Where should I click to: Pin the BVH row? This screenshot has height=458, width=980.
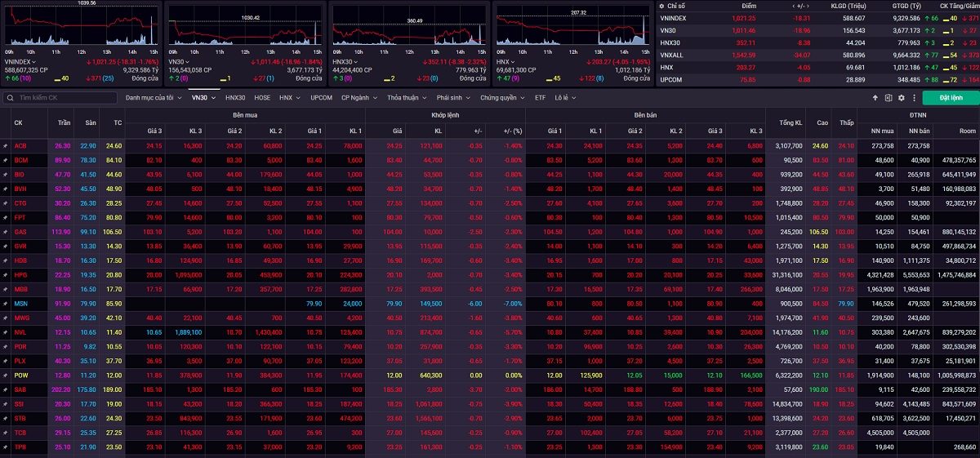tap(5, 189)
